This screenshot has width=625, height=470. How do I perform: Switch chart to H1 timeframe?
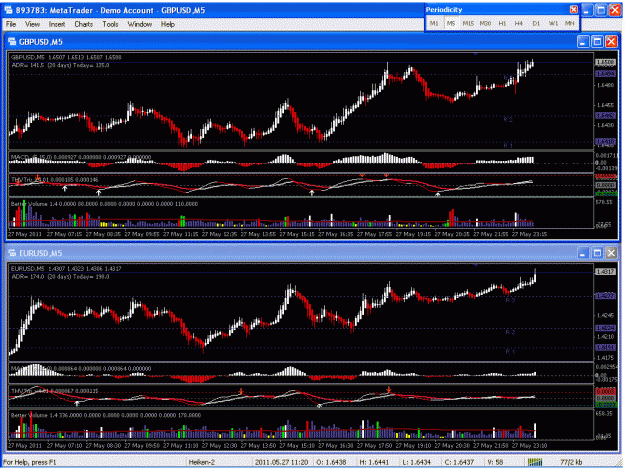click(x=502, y=24)
